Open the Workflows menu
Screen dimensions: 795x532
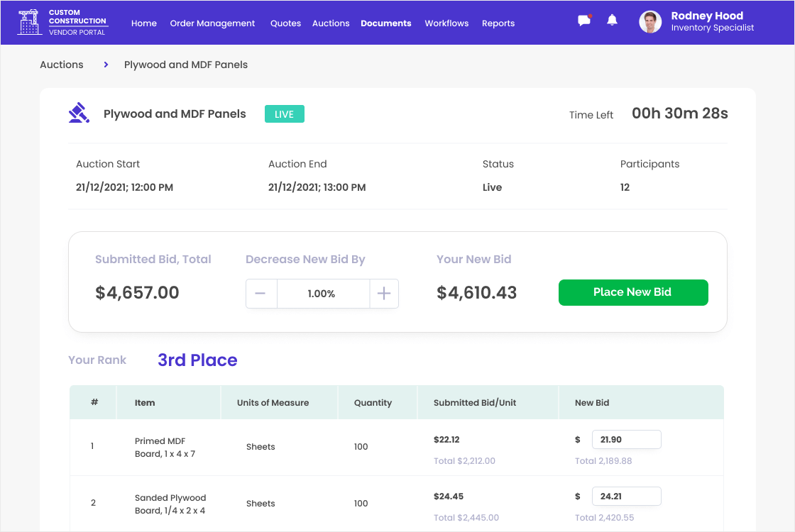(x=446, y=23)
